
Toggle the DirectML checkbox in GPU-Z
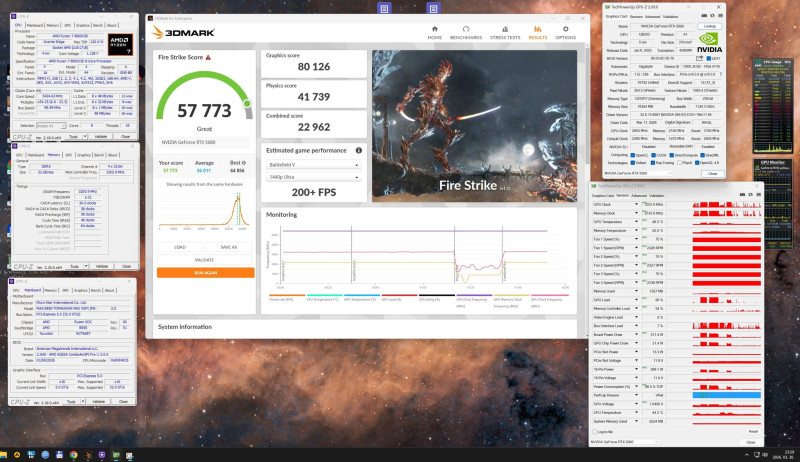click(x=703, y=155)
